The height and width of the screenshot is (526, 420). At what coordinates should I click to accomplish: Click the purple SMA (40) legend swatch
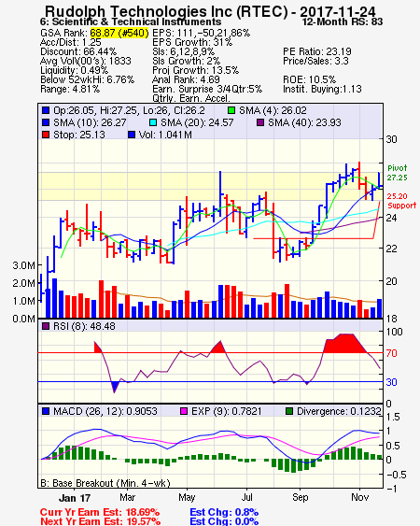coord(260,122)
